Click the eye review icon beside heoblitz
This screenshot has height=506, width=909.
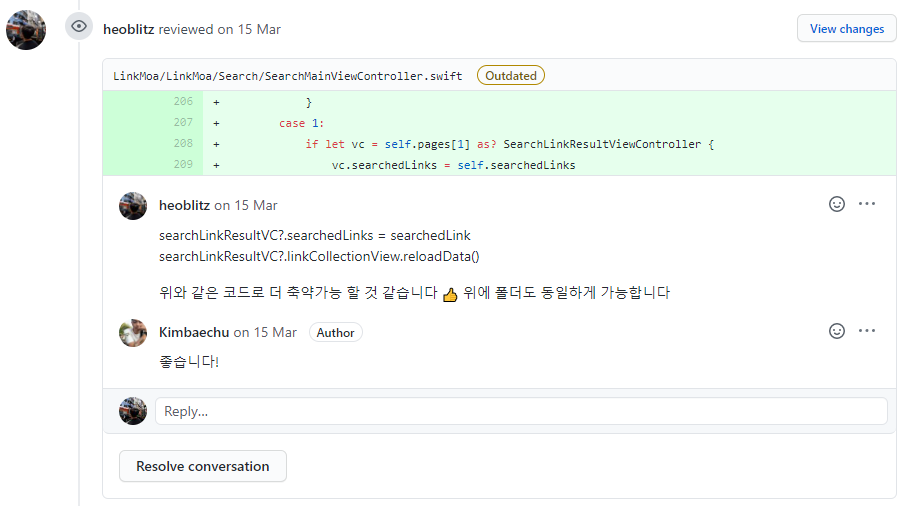[79, 26]
